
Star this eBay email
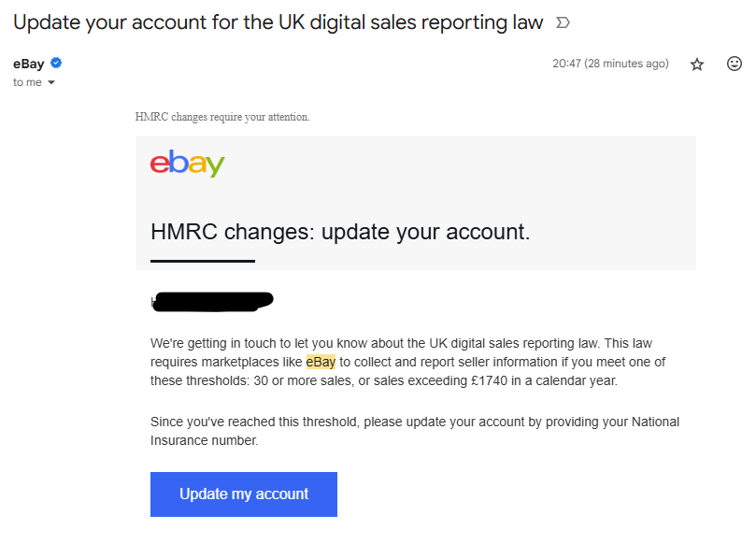coord(696,64)
